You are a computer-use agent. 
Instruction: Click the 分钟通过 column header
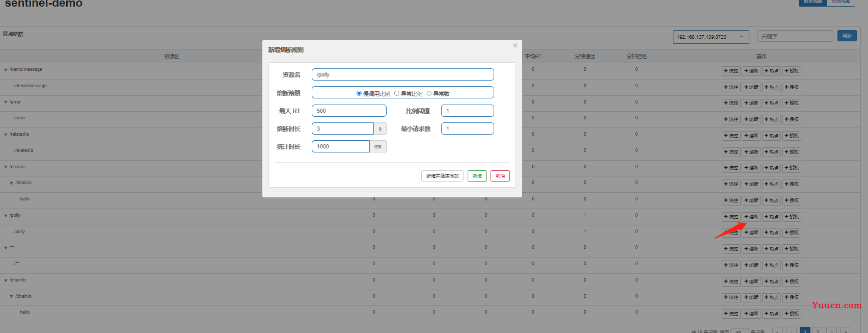[585, 57]
